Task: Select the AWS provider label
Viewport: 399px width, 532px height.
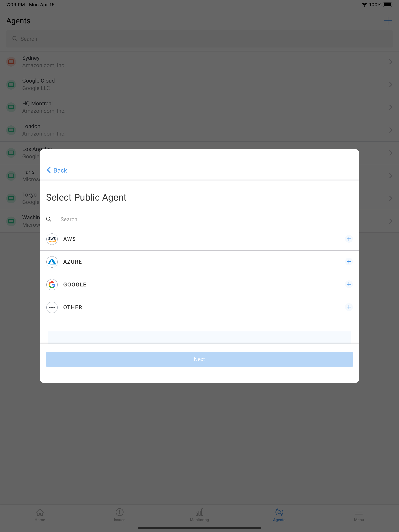Action: click(x=70, y=239)
